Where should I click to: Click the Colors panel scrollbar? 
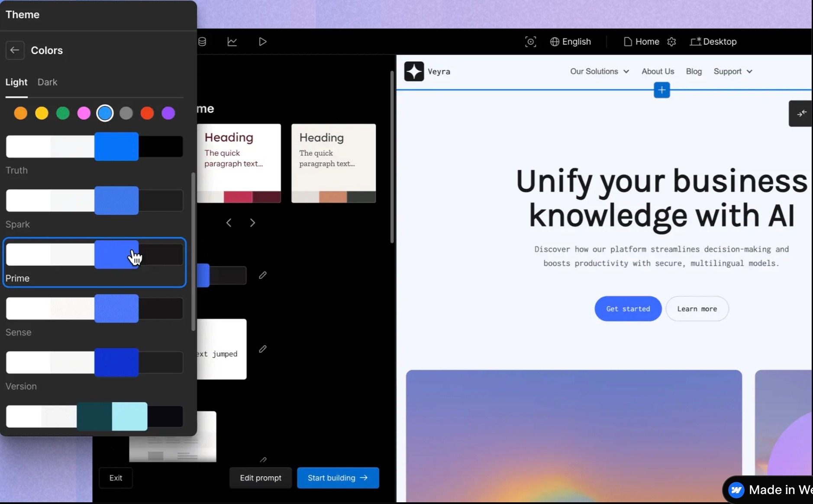coord(193,252)
